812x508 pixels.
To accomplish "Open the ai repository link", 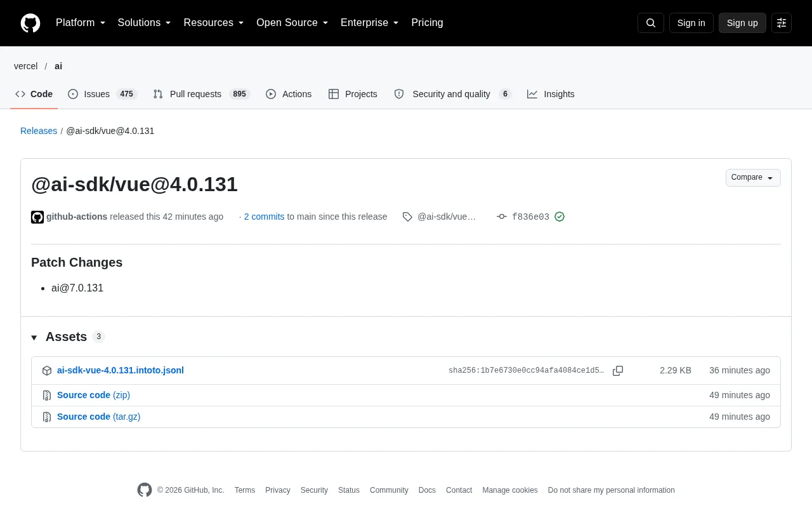I will tap(58, 66).
